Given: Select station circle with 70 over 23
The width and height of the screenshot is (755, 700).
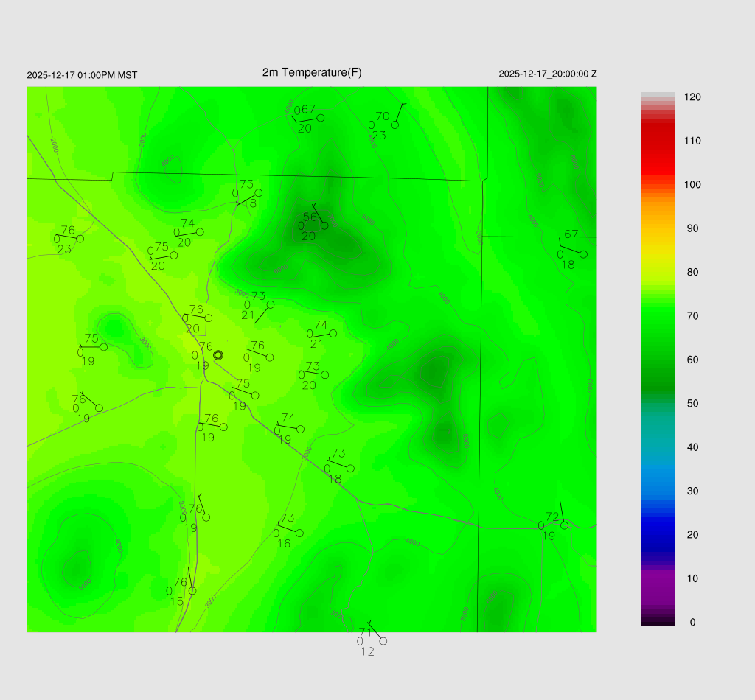Looking at the screenshot, I should coord(395,125).
